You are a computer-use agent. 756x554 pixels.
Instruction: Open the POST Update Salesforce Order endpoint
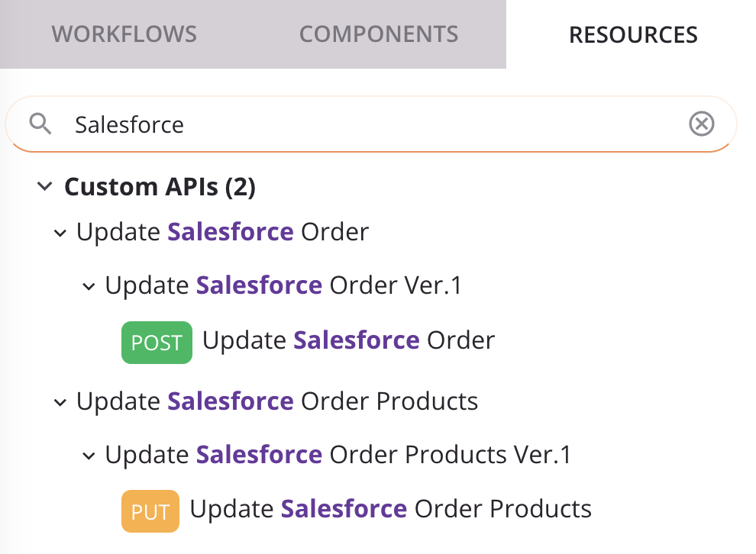[x=348, y=340]
